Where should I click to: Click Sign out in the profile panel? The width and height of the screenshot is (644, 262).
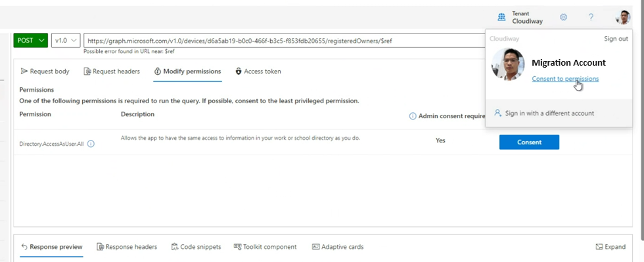[616, 39]
